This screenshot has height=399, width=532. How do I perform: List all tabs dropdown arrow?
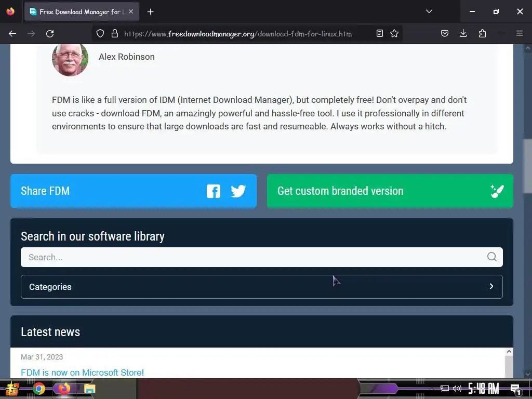[x=429, y=11]
